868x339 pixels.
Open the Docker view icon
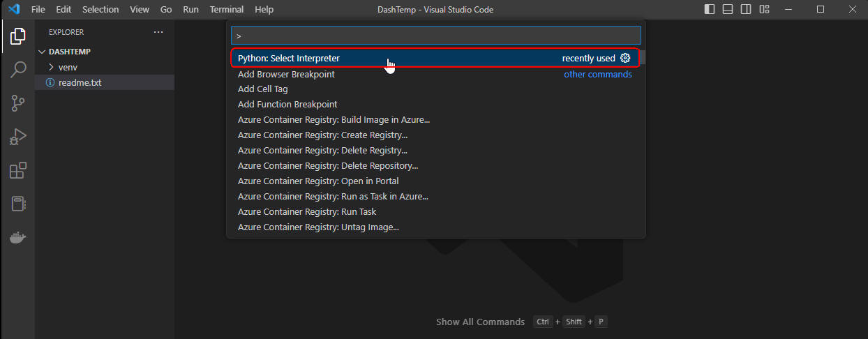(x=18, y=237)
